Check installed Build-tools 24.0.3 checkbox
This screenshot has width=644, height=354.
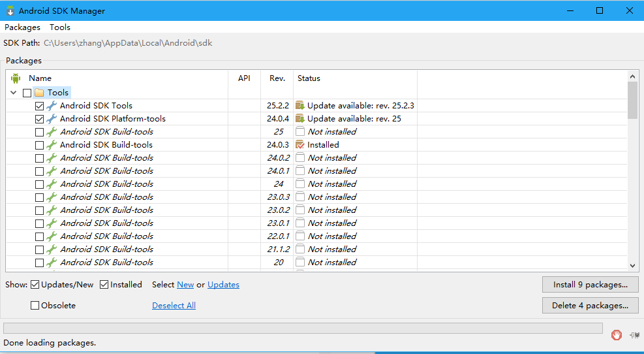39,145
